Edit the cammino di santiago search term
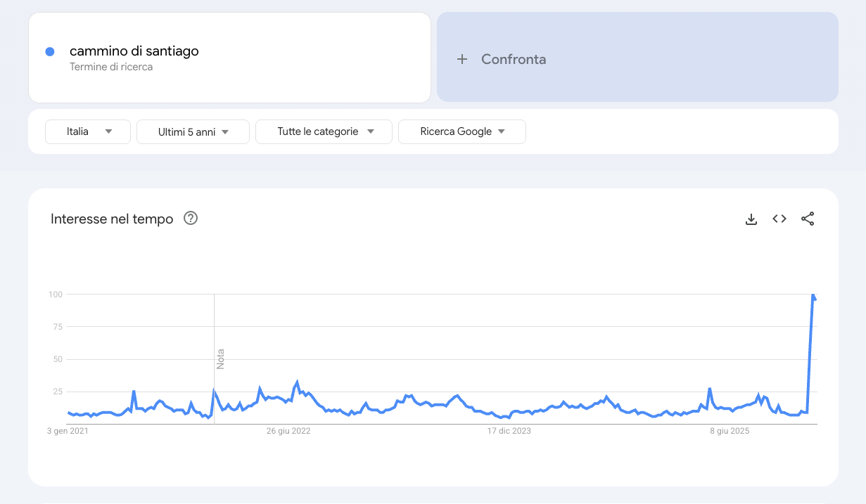The width and height of the screenshot is (866, 504). click(x=134, y=51)
